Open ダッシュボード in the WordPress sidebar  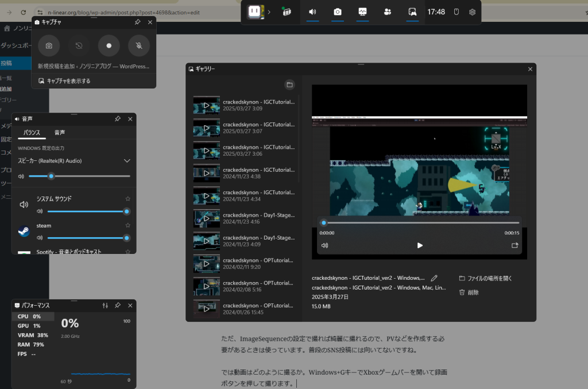pyautogui.click(x=16, y=45)
